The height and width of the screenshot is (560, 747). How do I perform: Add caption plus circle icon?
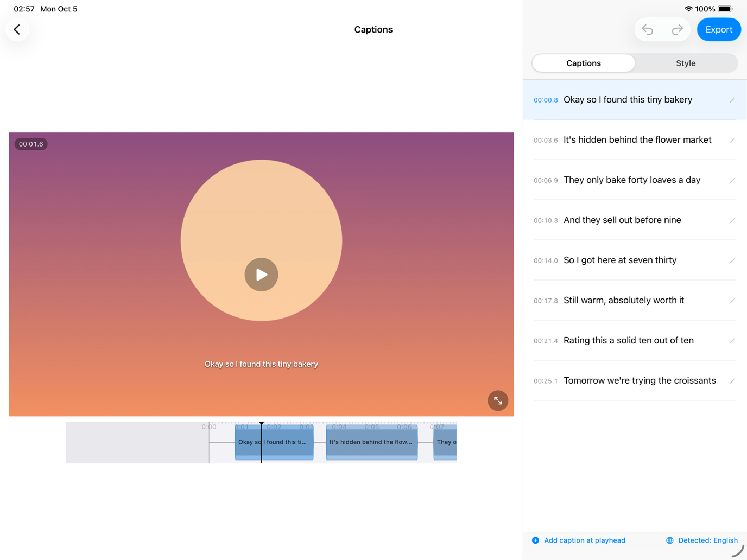535,540
